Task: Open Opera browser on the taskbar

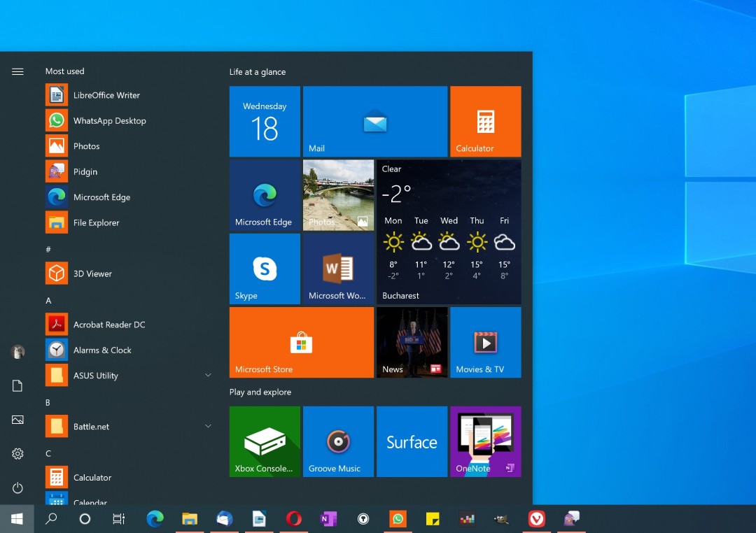Action: [293, 518]
